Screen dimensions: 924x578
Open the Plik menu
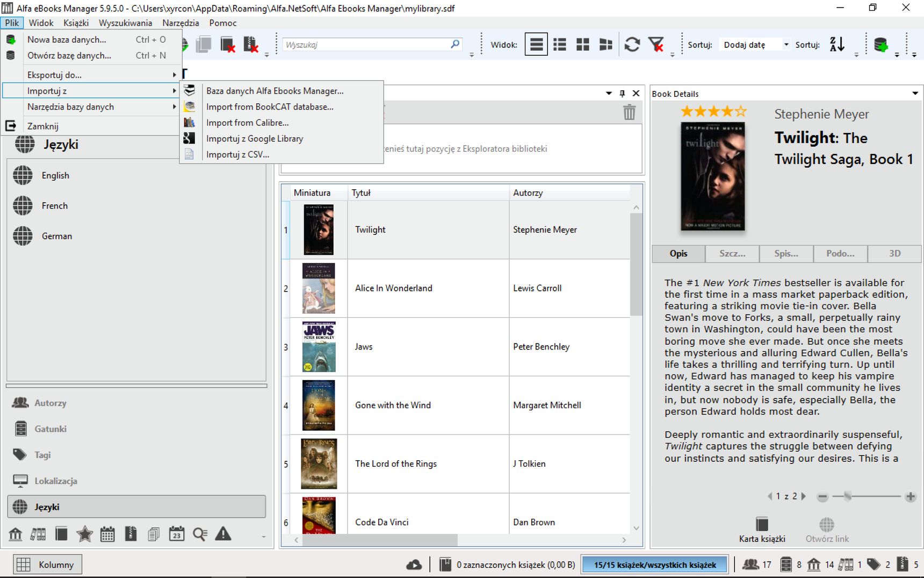[12, 23]
